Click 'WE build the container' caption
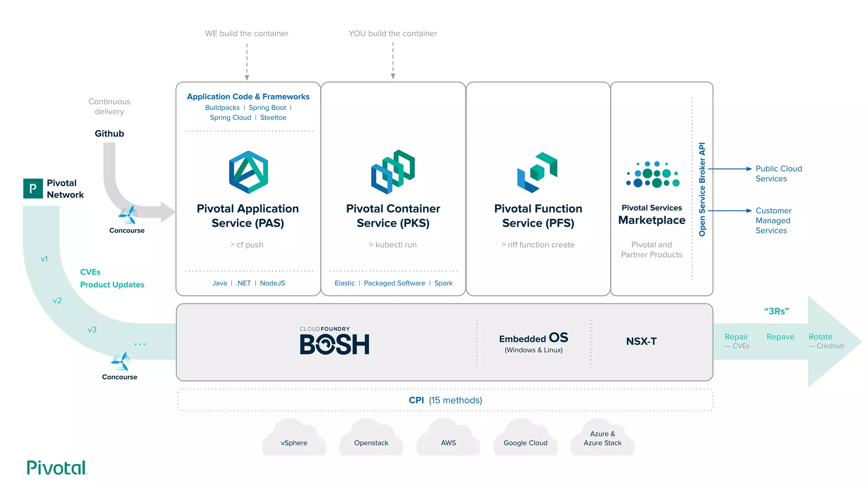 pyautogui.click(x=247, y=33)
